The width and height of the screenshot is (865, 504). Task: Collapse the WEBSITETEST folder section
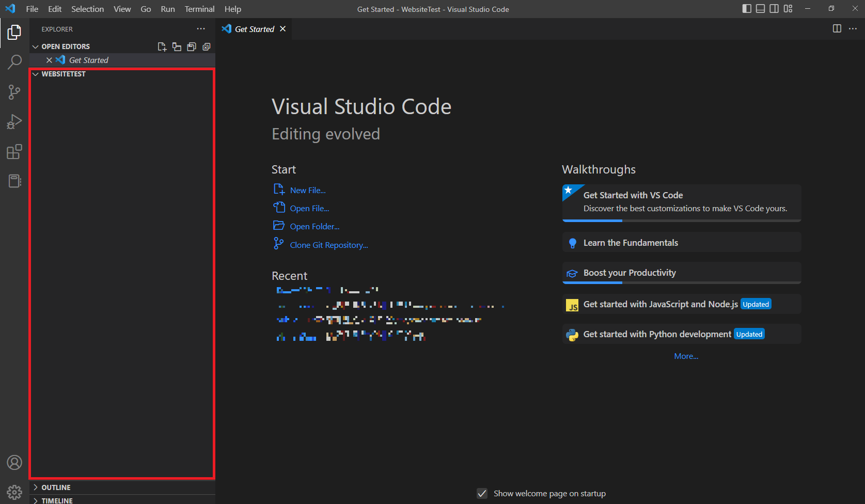(x=36, y=74)
